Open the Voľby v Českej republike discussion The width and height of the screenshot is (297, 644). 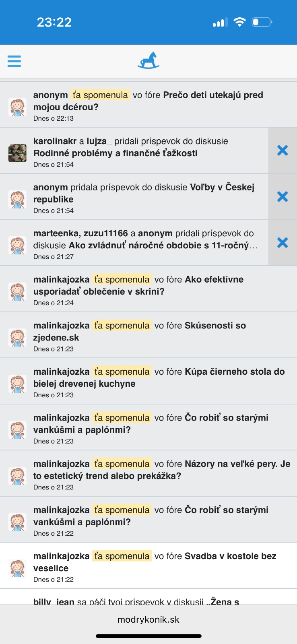click(221, 188)
